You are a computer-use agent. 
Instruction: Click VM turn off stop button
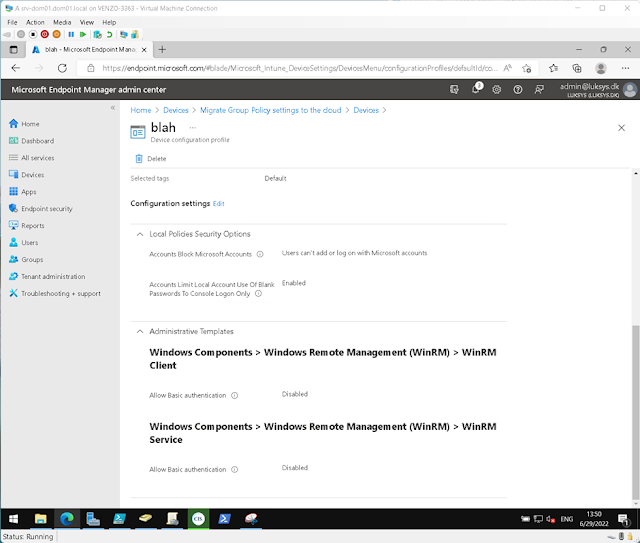[x=33, y=34]
